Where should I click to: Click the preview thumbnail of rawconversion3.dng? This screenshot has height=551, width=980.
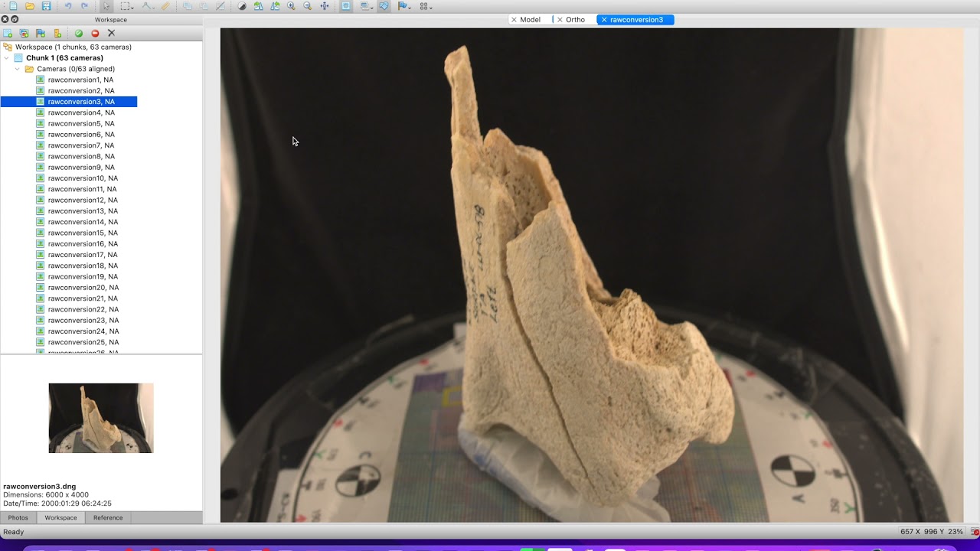tap(101, 418)
